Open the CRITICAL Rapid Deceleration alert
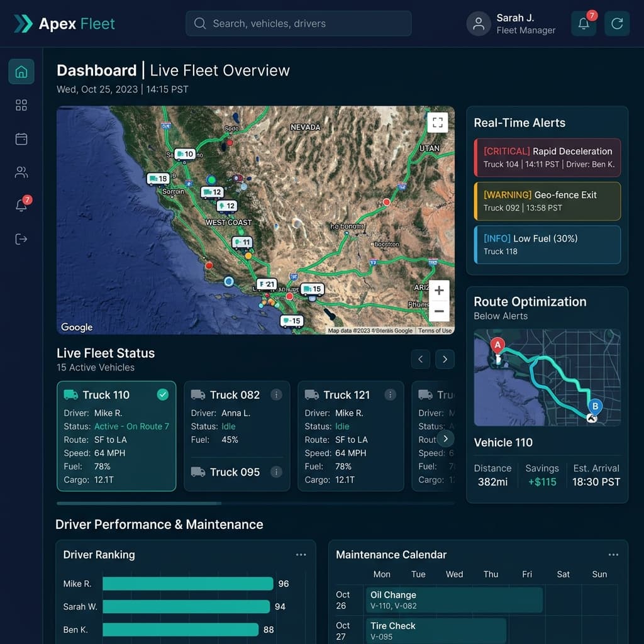This screenshot has height=644, width=644. [547, 158]
